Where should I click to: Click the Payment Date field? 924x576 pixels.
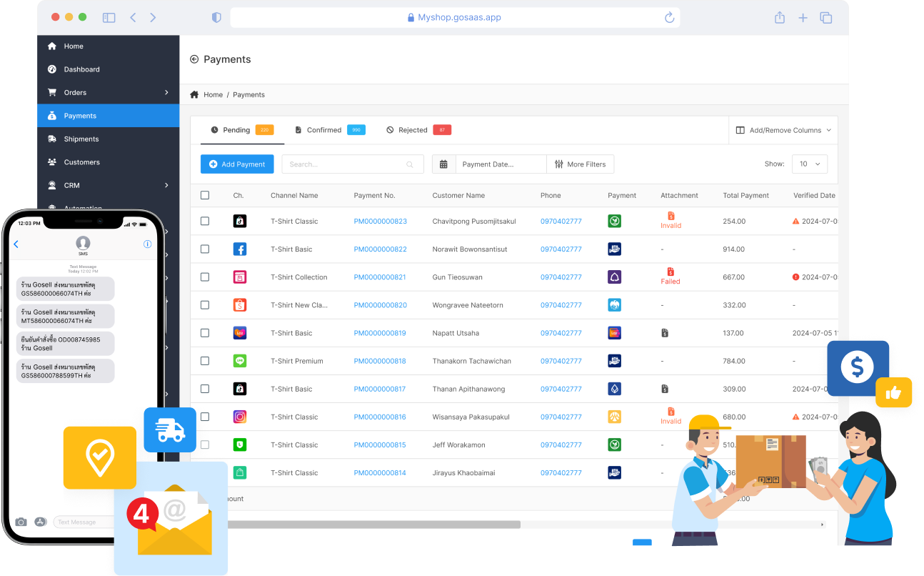click(501, 164)
